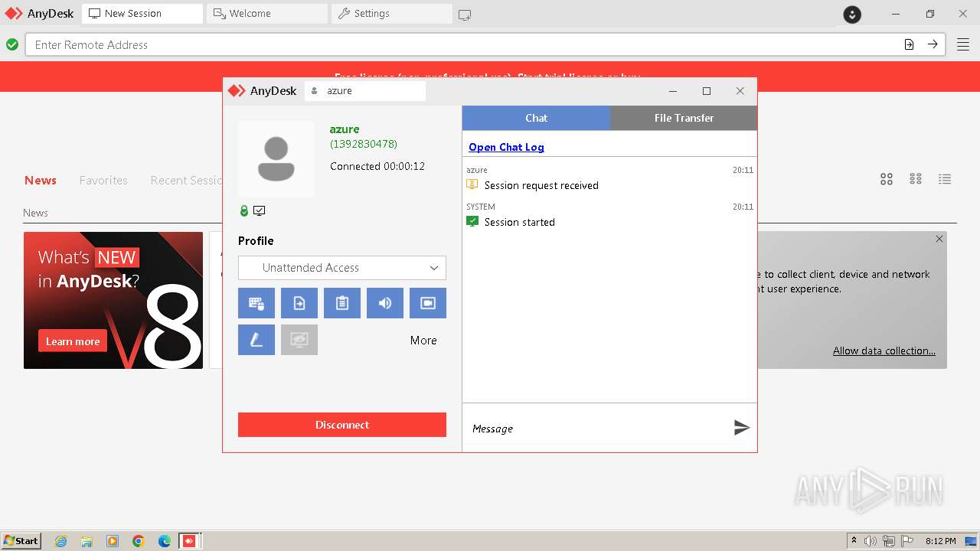
Task: Click the AnyDesk taskbar icon
Action: (189, 541)
